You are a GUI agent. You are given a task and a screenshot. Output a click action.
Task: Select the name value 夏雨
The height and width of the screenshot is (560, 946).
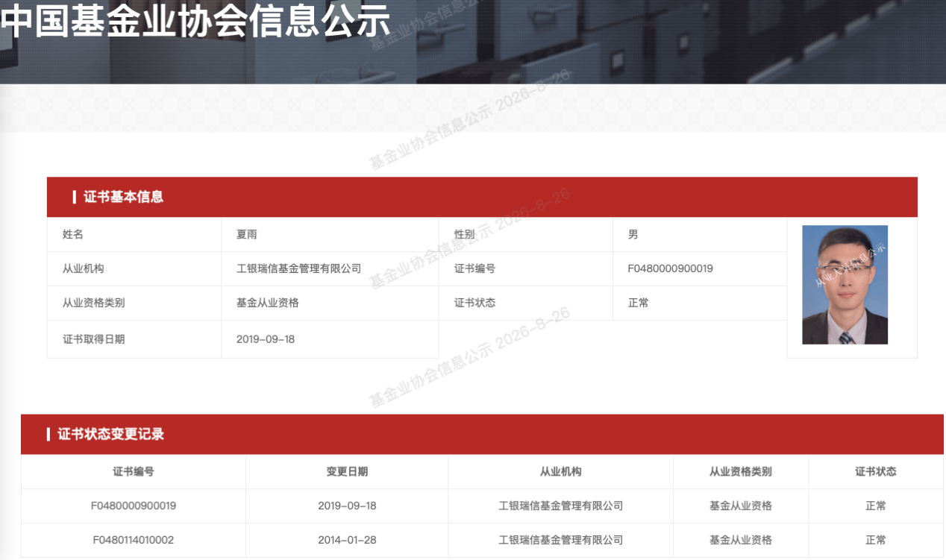[x=247, y=234]
